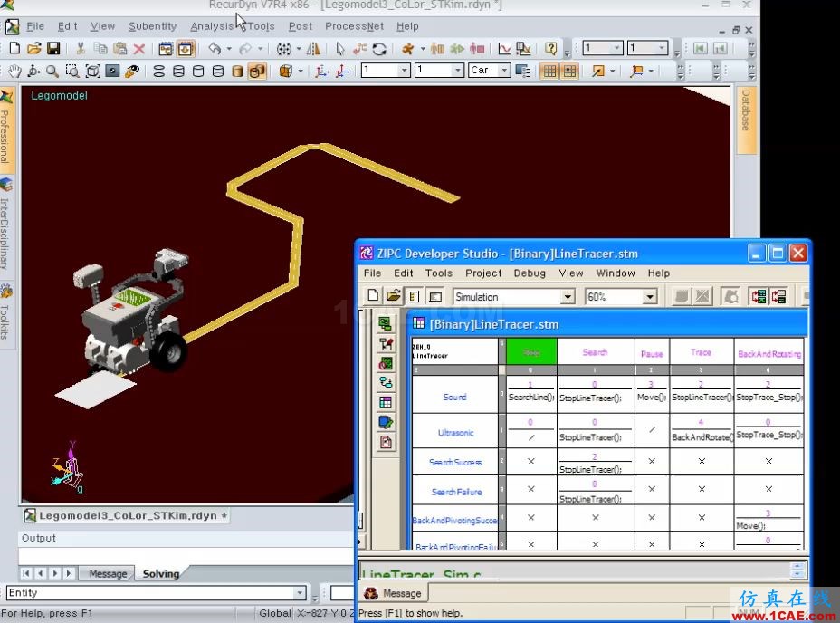Open first numeric dropdown left of Car
Image resolution: width=840 pixels, height=623 pixels.
coord(404,71)
